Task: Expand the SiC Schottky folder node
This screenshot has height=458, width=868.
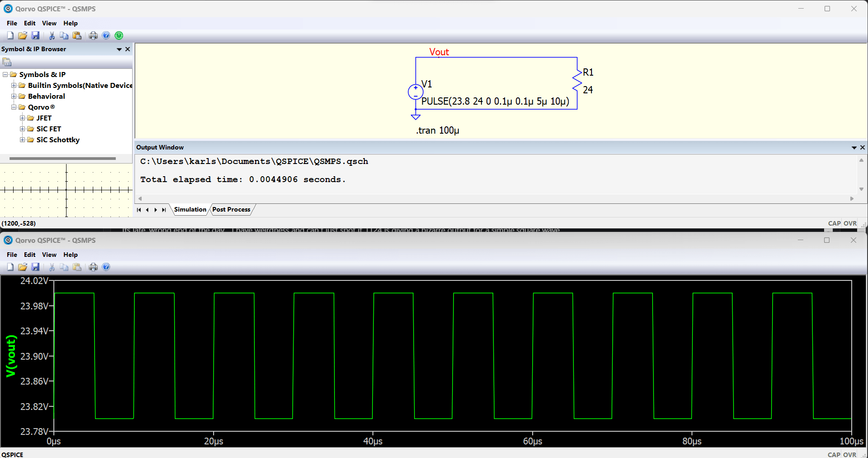Action: click(x=23, y=140)
